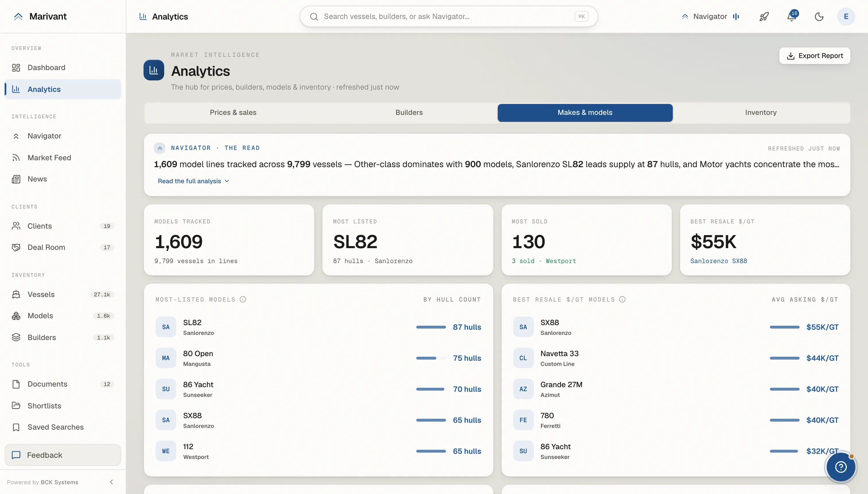The width and height of the screenshot is (868, 494).
Task: Click WE badge for Westport 112
Action: tap(166, 451)
